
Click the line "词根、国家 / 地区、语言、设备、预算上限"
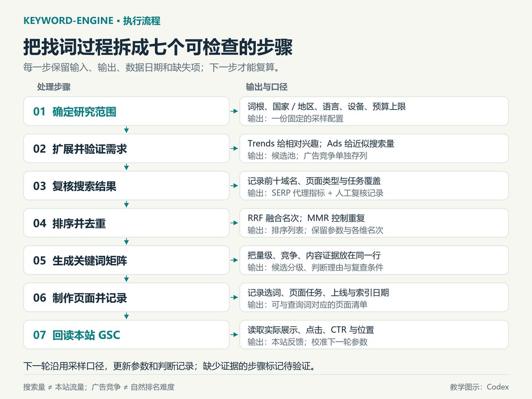coord(327,106)
